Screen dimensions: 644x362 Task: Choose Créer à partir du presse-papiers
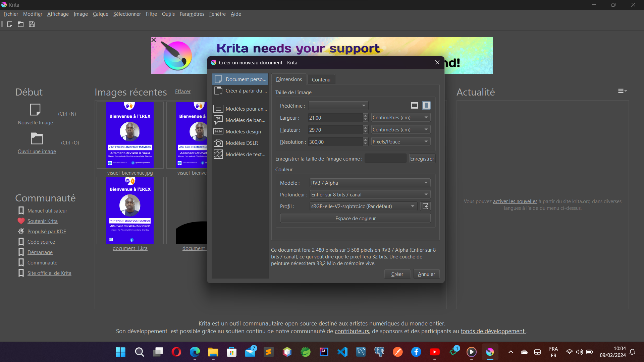(240, 90)
